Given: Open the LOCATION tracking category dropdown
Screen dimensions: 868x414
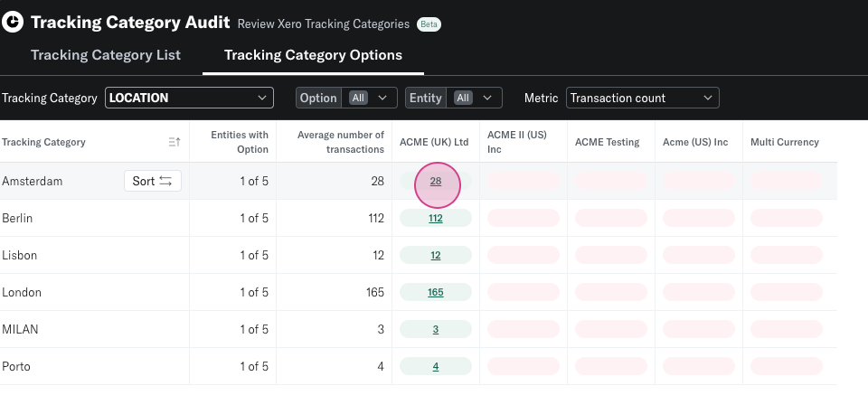Looking at the screenshot, I should point(189,98).
